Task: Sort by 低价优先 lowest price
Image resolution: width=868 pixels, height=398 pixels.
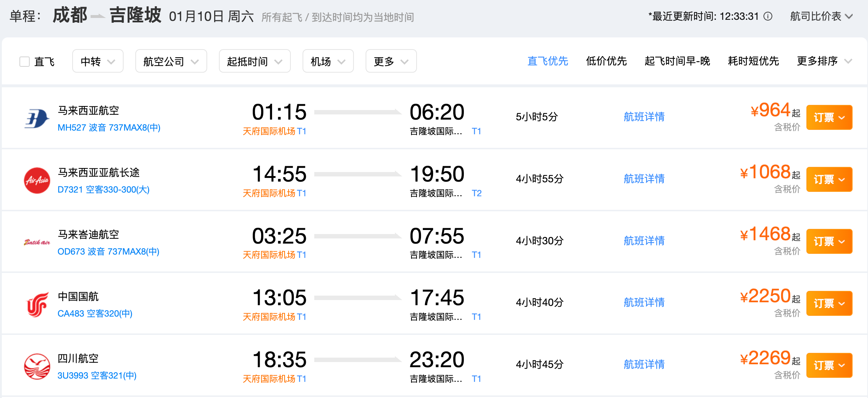Action: [x=606, y=61]
